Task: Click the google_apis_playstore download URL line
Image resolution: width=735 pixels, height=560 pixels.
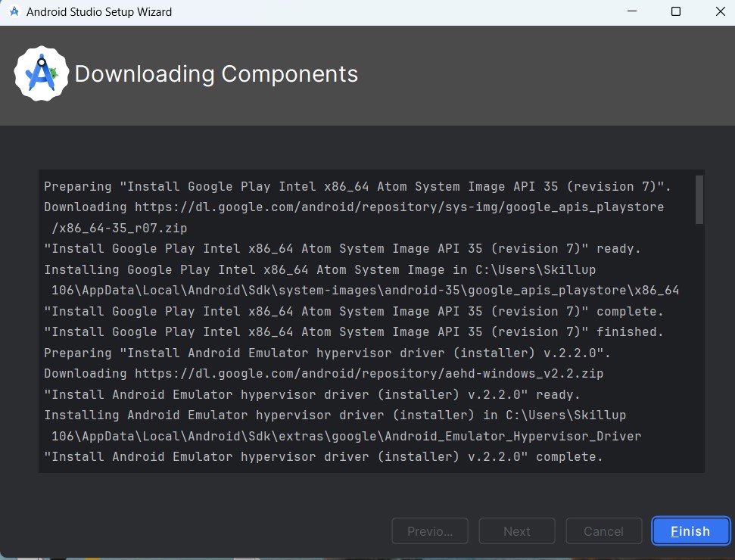Action: 354,207
